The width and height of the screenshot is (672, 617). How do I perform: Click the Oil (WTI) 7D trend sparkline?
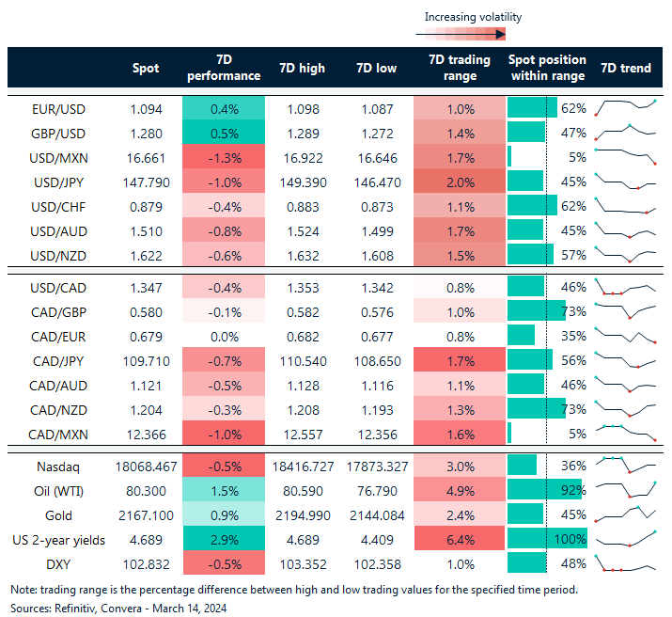[625, 489]
